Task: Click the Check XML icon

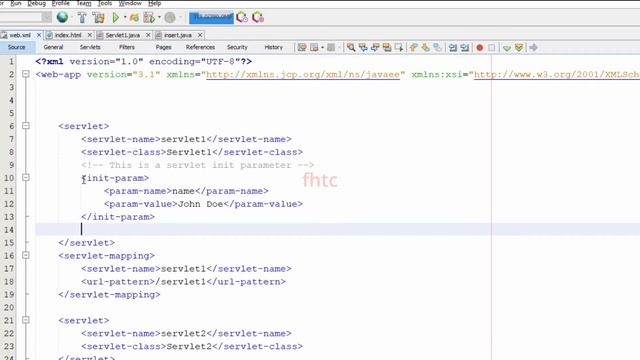Action: tap(507, 48)
